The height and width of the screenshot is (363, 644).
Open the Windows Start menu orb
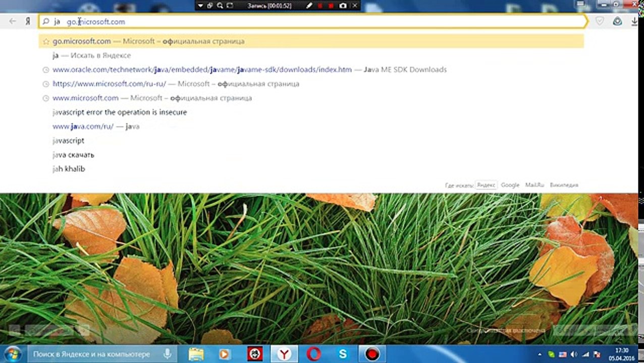click(12, 354)
